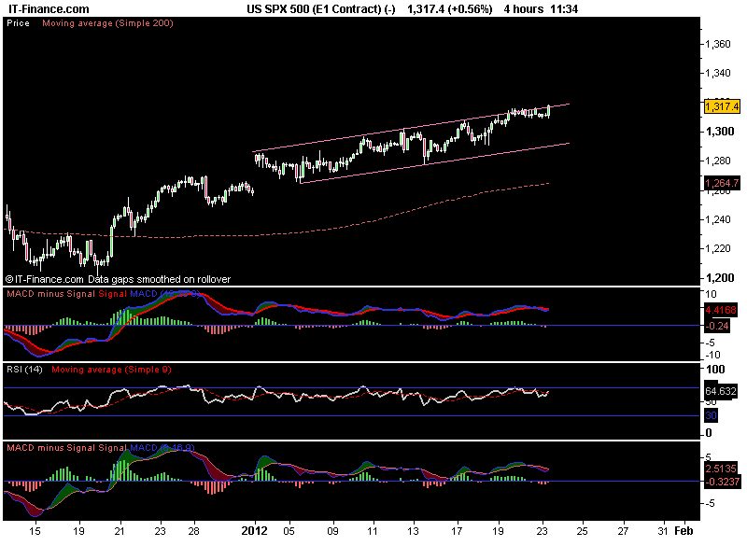Select the 05 date label

(289, 531)
